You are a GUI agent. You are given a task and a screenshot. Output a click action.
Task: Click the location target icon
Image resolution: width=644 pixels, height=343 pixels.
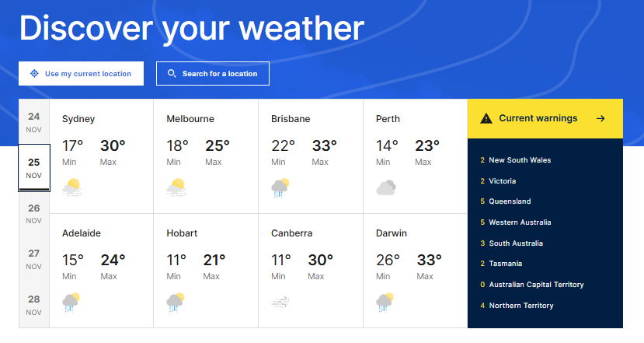point(34,74)
